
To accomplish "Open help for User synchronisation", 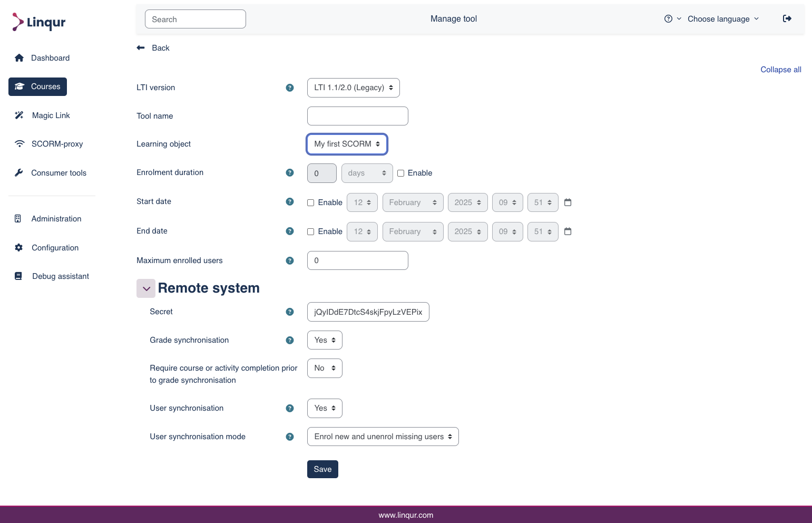I will coord(290,409).
